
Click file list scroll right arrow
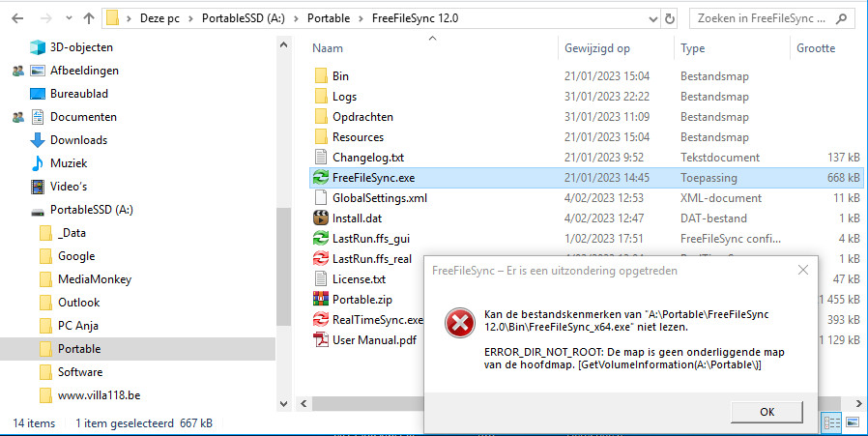point(858,403)
